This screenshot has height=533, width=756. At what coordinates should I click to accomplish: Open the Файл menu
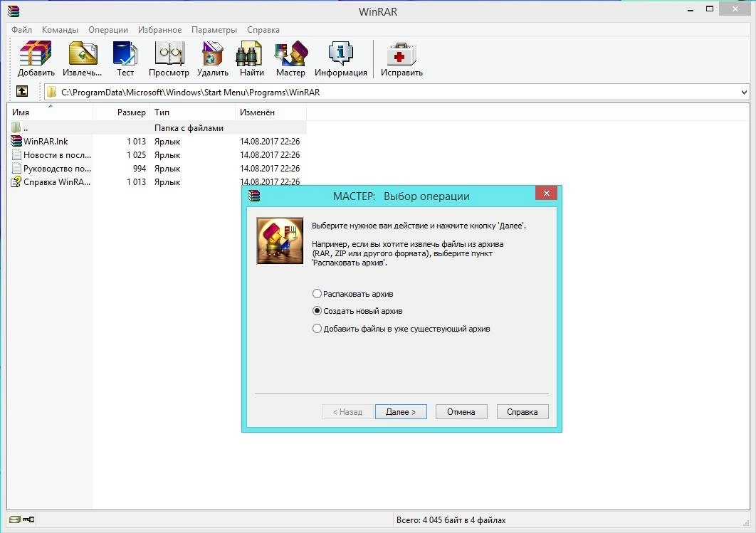pos(21,29)
